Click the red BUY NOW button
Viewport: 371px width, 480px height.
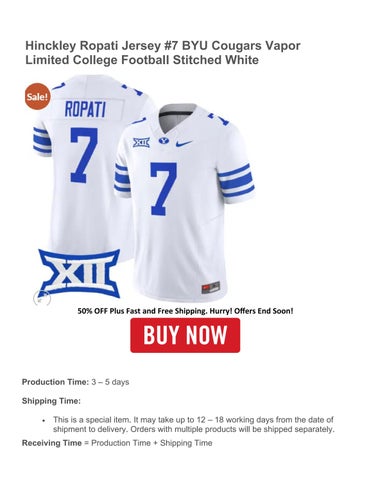click(x=185, y=335)
